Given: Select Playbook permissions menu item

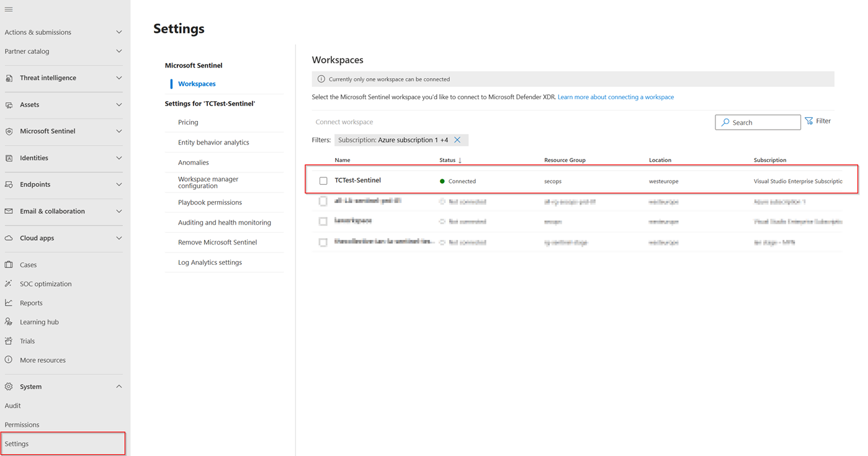Looking at the screenshot, I should [x=210, y=203].
